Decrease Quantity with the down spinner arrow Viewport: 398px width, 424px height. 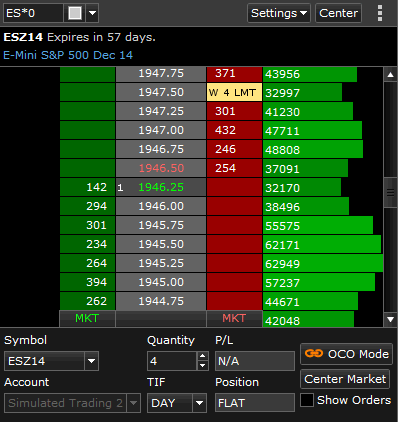[202, 366]
